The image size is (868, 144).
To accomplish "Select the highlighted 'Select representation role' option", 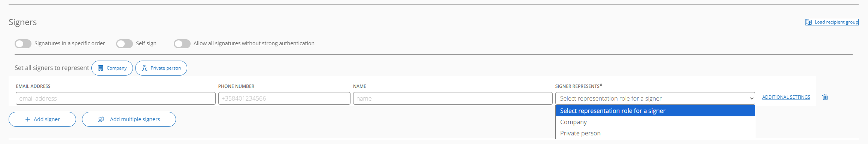I will [x=655, y=111].
